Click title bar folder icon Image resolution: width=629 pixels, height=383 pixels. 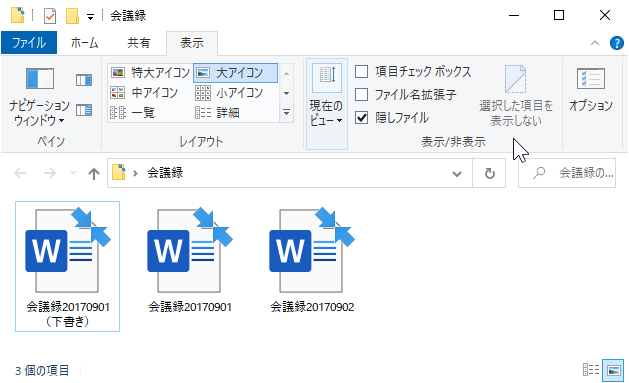17,15
